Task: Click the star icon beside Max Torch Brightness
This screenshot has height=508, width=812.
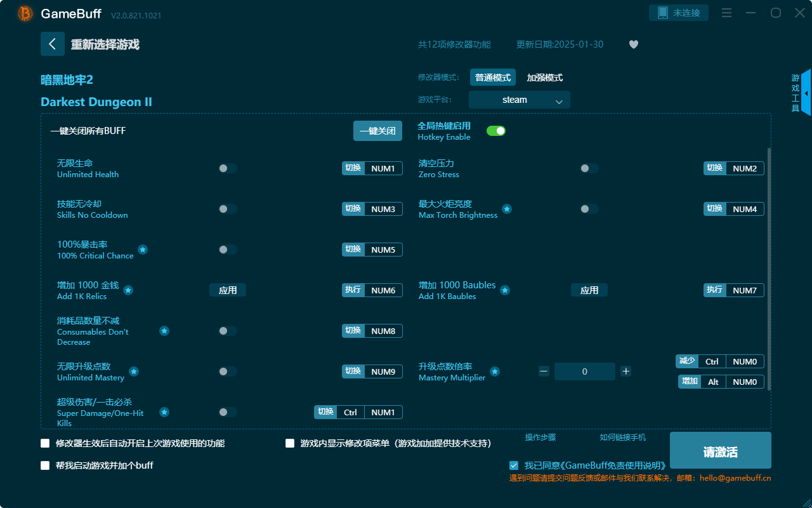Action: [x=506, y=208]
